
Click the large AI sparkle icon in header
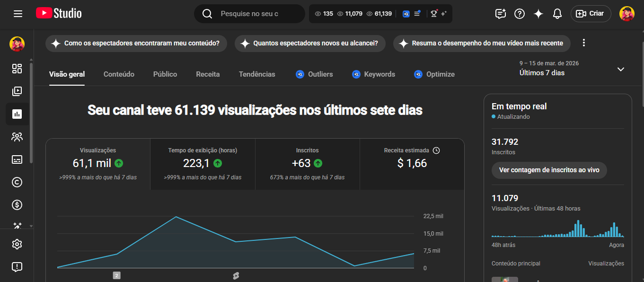(538, 14)
